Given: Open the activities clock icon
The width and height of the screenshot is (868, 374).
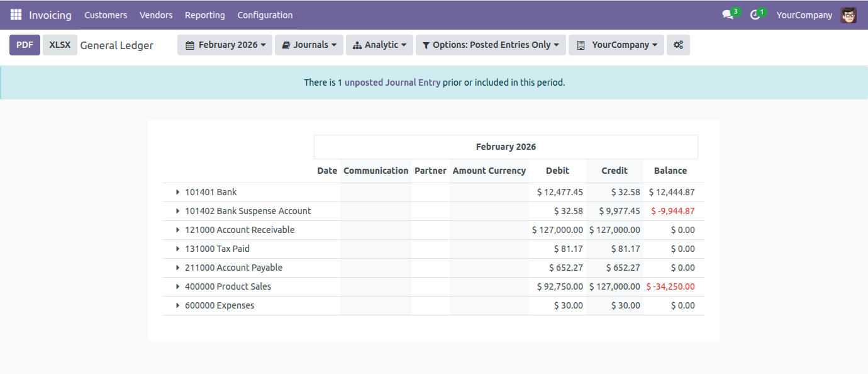Looking at the screenshot, I should click(x=755, y=15).
